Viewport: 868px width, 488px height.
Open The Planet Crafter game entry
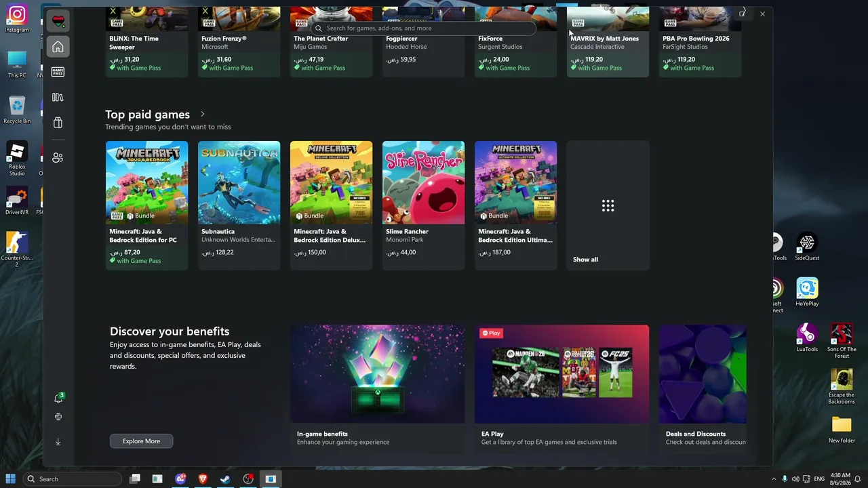tap(331, 42)
